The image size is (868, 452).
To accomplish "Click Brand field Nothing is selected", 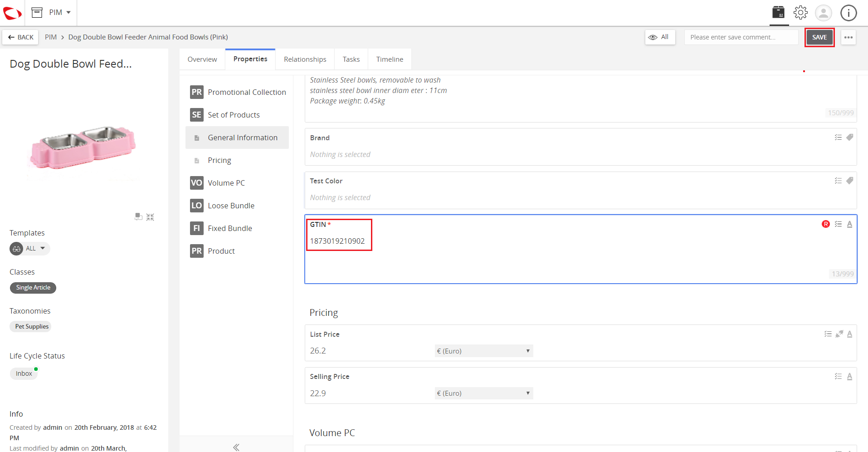I will coord(340,154).
